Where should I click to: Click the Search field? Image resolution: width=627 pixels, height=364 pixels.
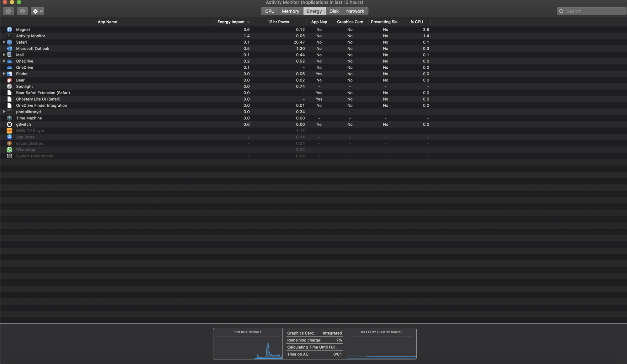[x=592, y=11]
